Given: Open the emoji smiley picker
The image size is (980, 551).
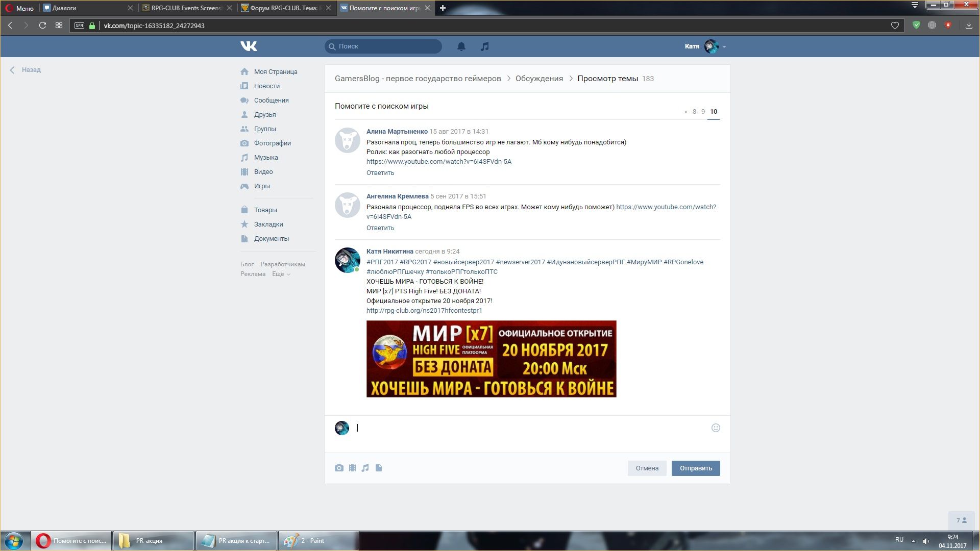Looking at the screenshot, I should [x=716, y=428].
